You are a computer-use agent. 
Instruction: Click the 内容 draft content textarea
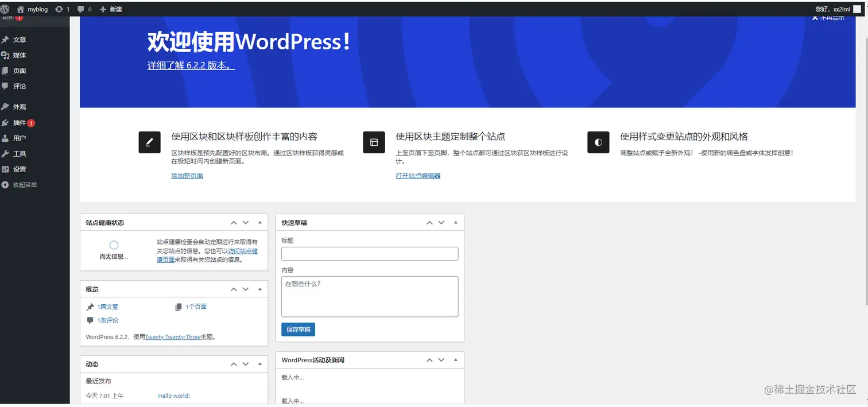tap(370, 297)
